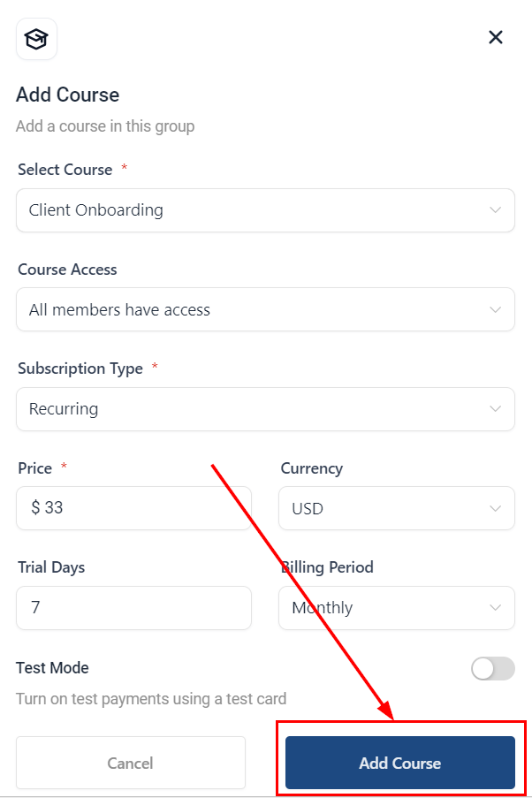Image resolution: width=532 pixels, height=798 pixels.
Task: Click the Price input field
Action: point(133,508)
